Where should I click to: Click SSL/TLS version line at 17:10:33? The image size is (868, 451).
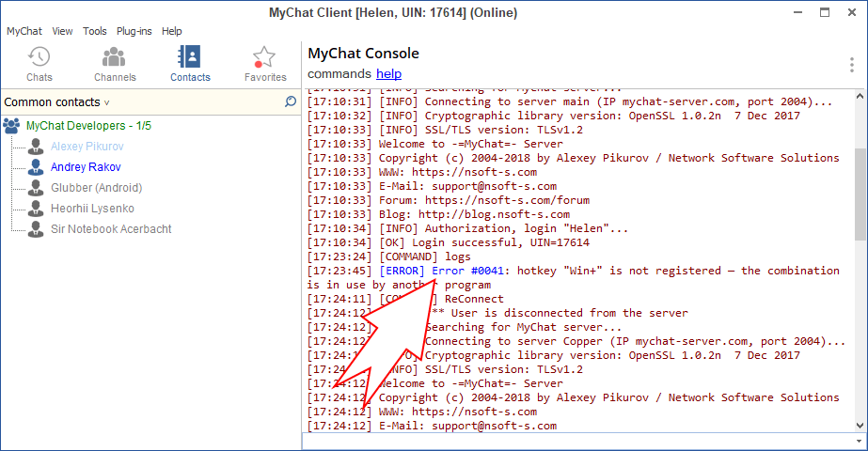[445, 130]
